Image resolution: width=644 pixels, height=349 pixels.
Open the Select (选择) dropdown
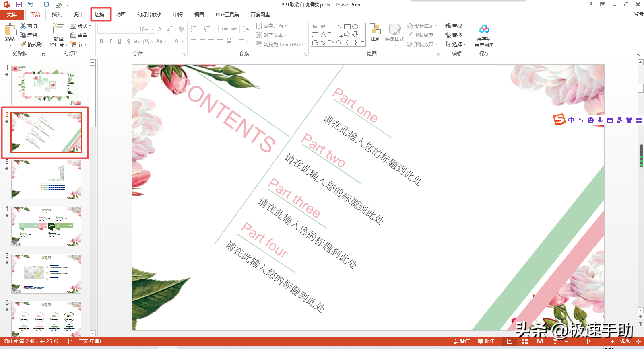(x=456, y=44)
